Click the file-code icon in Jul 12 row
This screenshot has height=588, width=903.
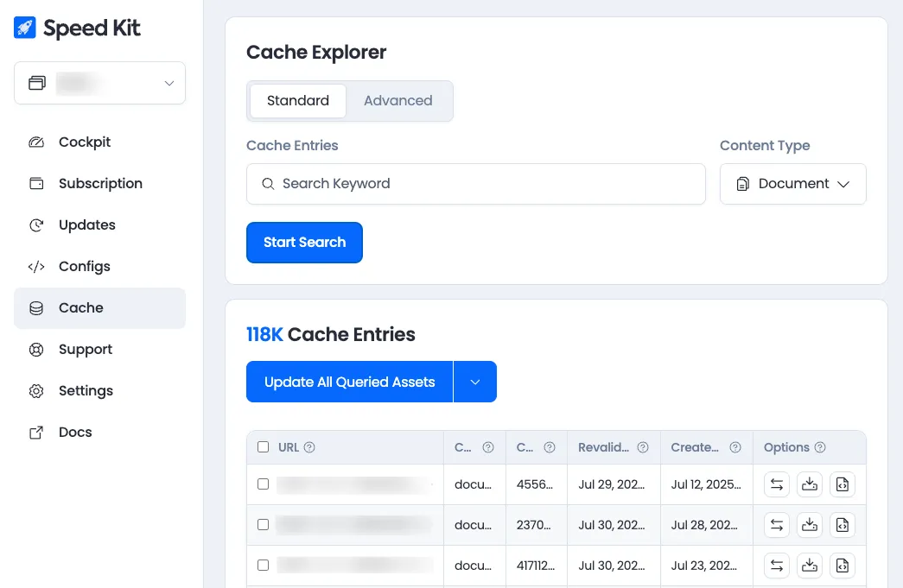pyautogui.click(x=843, y=484)
